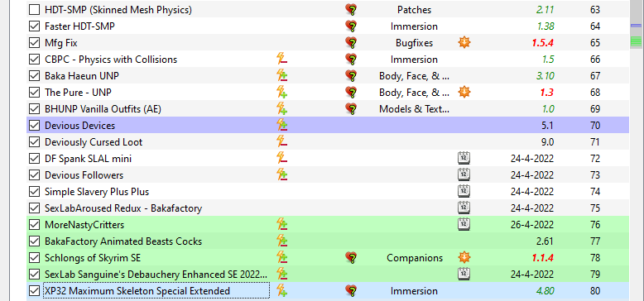The image size is (644, 301).
Task: Click endorse heart icon on Mfg Fix row
Action: [x=351, y=43]
